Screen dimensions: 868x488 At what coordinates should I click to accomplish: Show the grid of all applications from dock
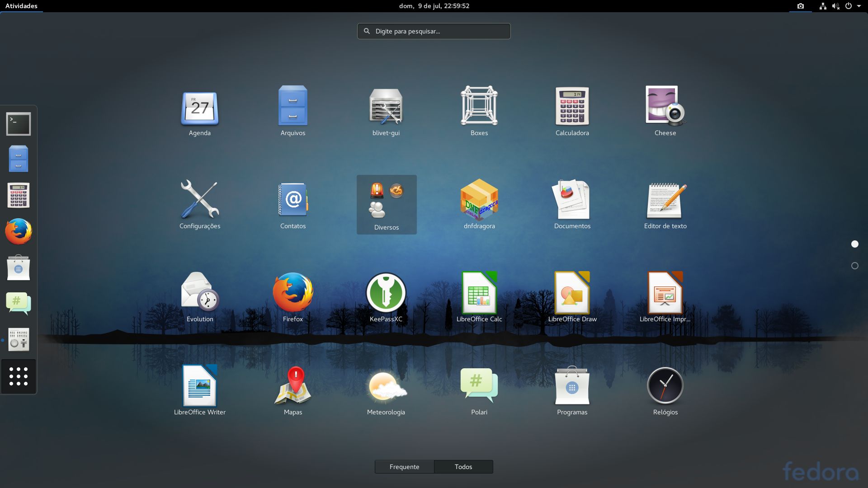[x=18, y=376]
